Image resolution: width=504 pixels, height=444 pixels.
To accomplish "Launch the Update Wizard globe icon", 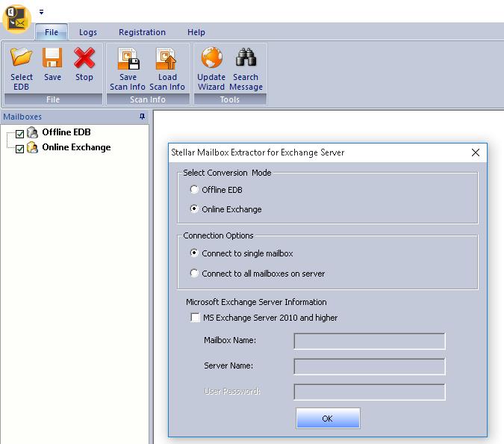I will (x=211, y=58).
